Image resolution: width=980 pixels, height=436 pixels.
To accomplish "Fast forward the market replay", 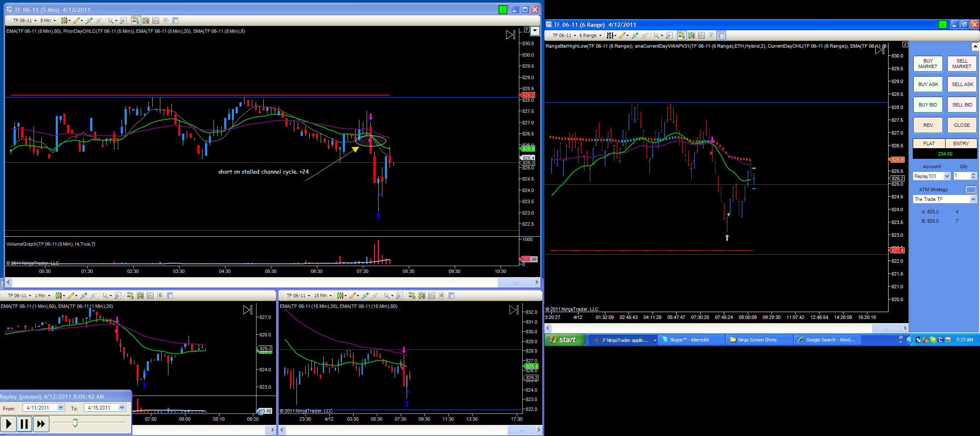I will [41, 424].
